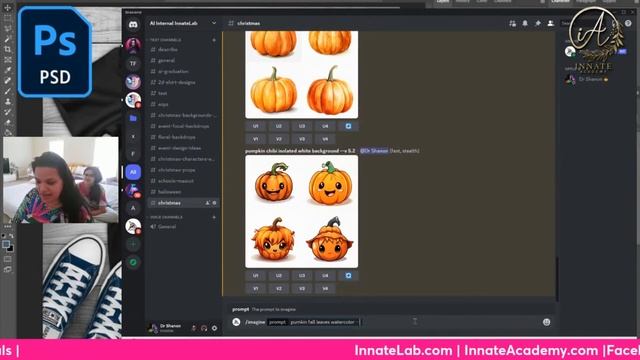
Task: Select Photoshop Eyedropper tool
Action: click(x=7, y=70)
